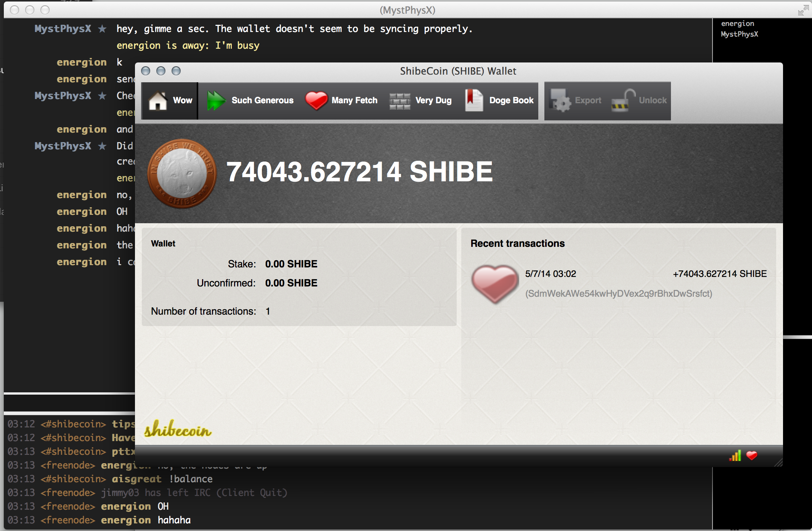The width and height of the screenshot is (812, 531).
Task: Click the Unlock wallet button
Action: point(639,101)
